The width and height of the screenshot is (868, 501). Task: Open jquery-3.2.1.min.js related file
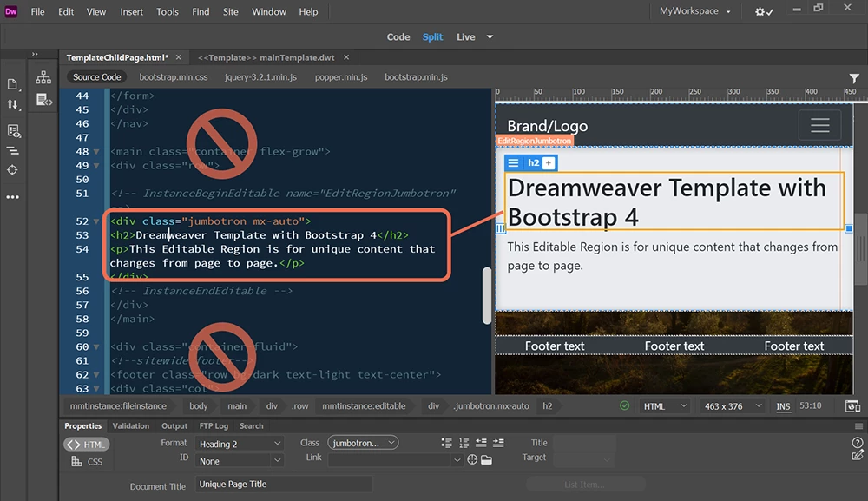pyautogui.click(x=260, y=77)
